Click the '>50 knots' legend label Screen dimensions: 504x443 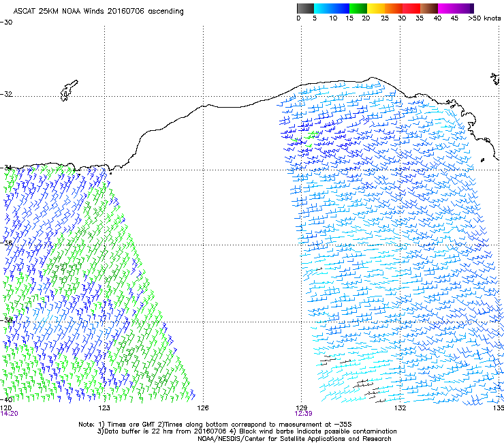pyautogui.click(x=484, y=18)
